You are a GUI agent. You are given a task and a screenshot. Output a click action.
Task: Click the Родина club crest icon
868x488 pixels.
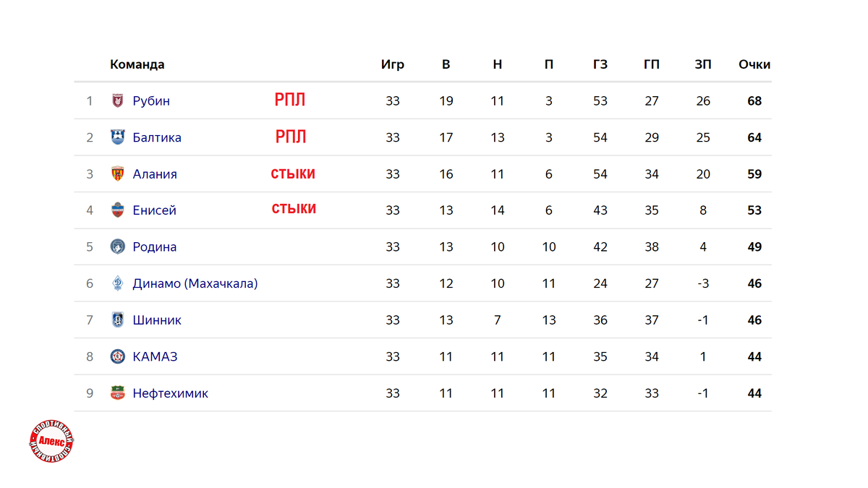117,247
